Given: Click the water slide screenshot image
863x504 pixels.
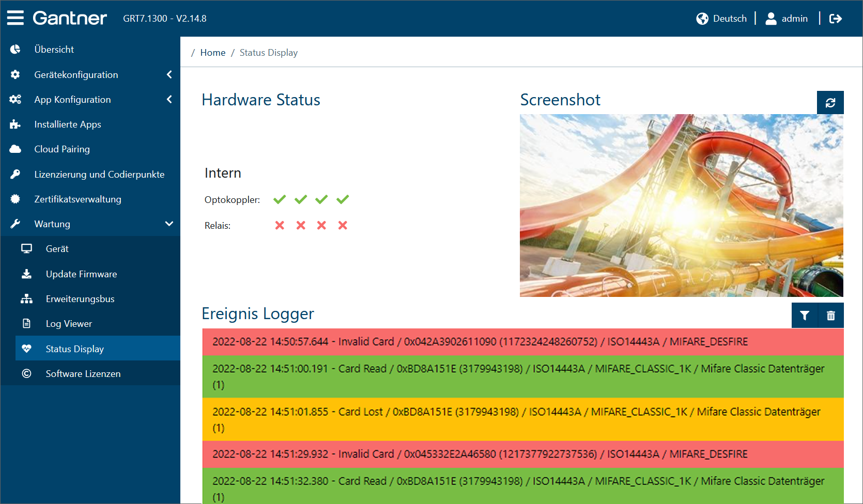Looking at the screenshot, I should [x=682, y=206].
